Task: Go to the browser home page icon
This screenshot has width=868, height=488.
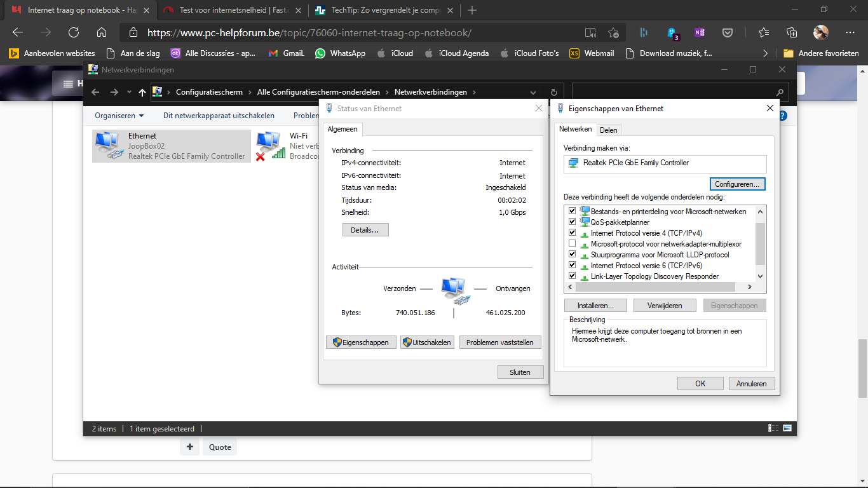Action: point(102,32)
